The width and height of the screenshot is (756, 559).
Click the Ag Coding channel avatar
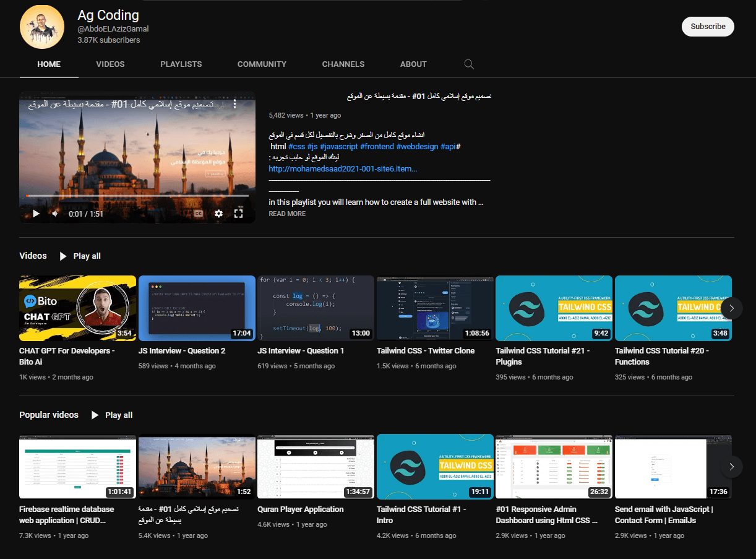(x=43, y=26)
